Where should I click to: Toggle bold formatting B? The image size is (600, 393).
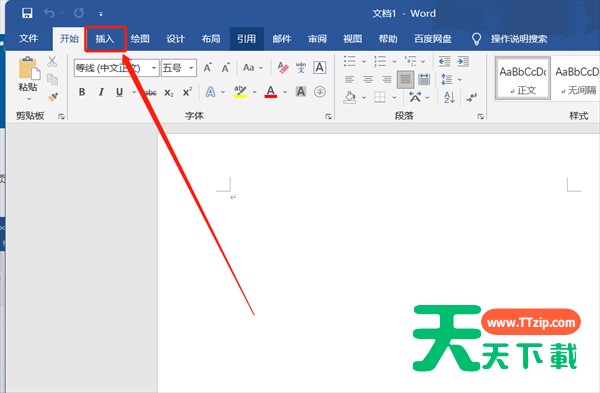[x=82, y=92]
